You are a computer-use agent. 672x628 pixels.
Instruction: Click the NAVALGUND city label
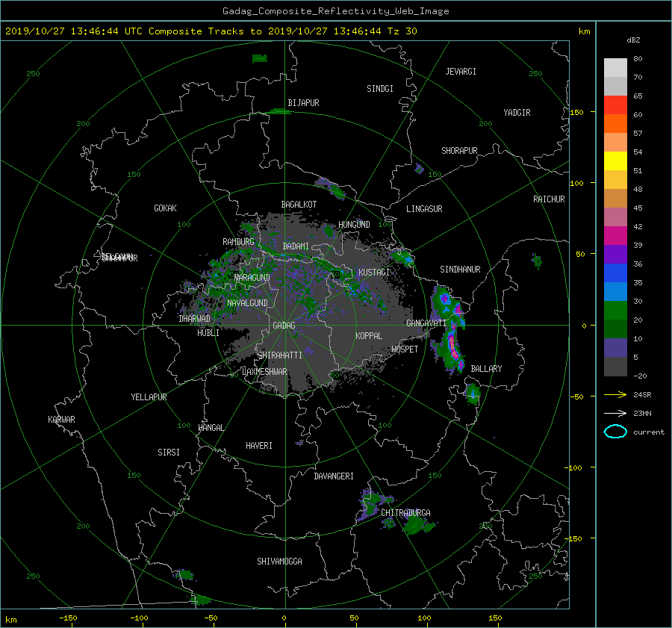(x=247, y=303)
